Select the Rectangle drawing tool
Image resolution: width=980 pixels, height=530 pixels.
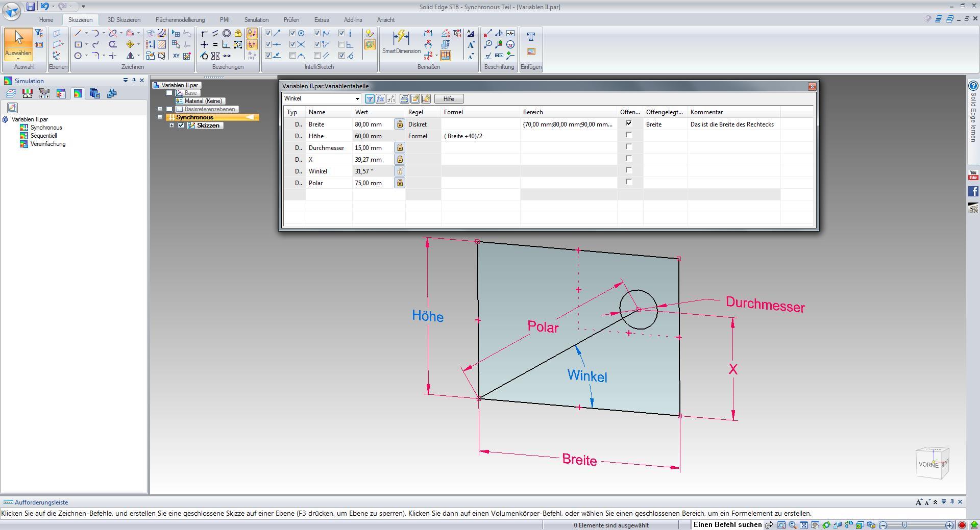click(78, 44)
